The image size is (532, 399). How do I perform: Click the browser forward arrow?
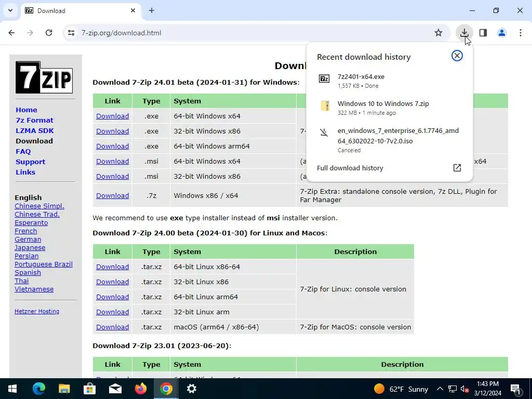30,33
